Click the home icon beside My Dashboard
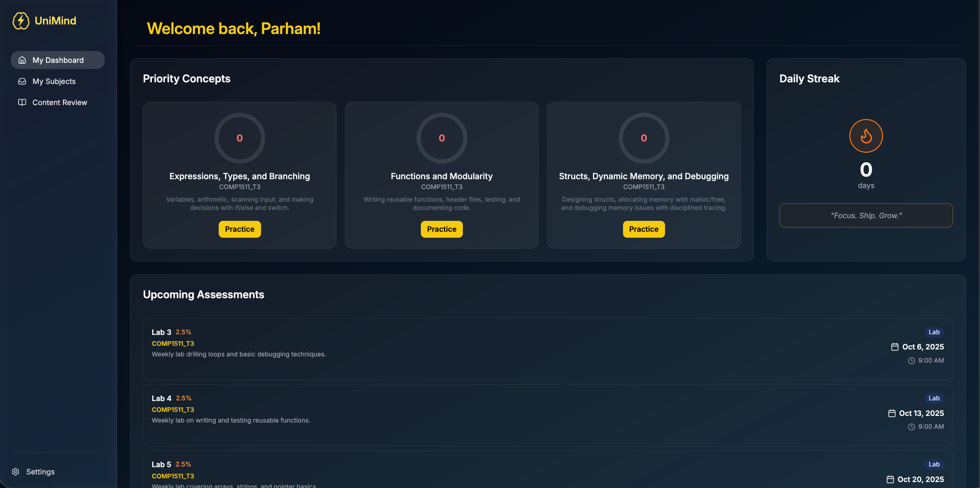Image resolution: width=980 pixels, height=488 pixels. tap(22, 60)
